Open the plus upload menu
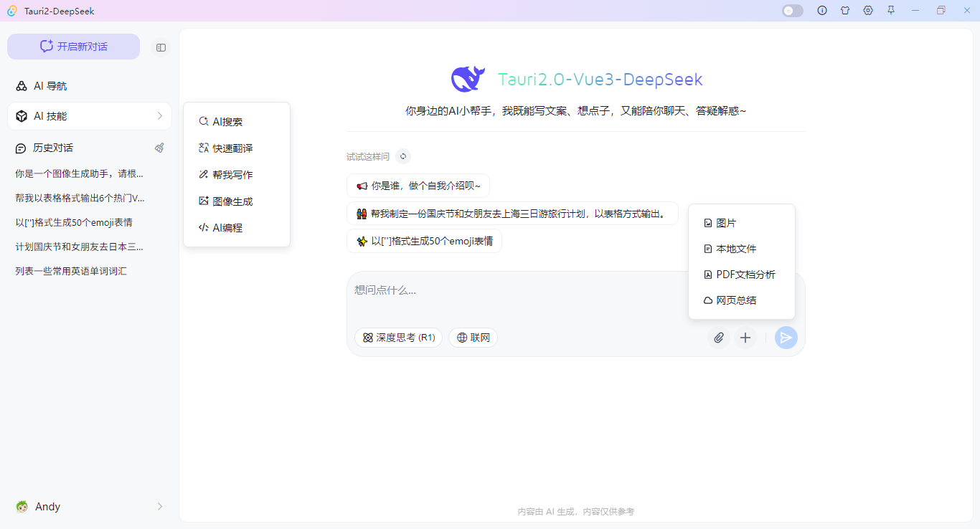980x529 pixels. pyautogui.click(x=745, y=337)
